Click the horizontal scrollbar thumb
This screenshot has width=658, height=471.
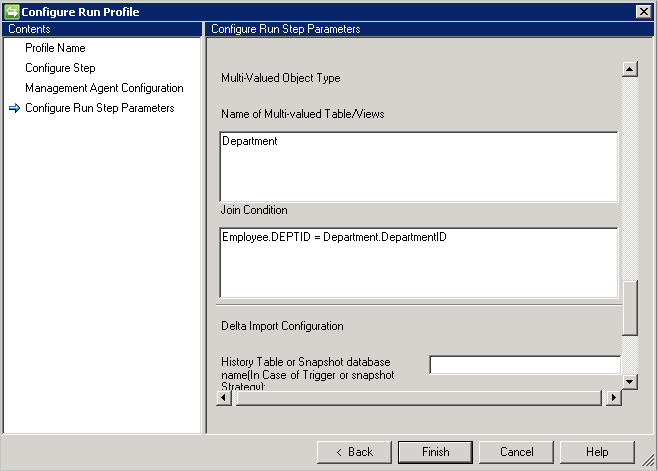(419, 397)
